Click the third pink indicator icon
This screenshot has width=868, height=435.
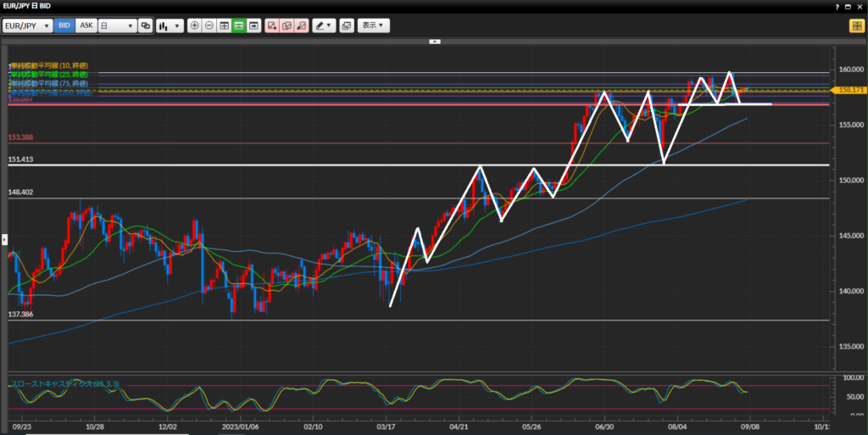tap(300, 25)
